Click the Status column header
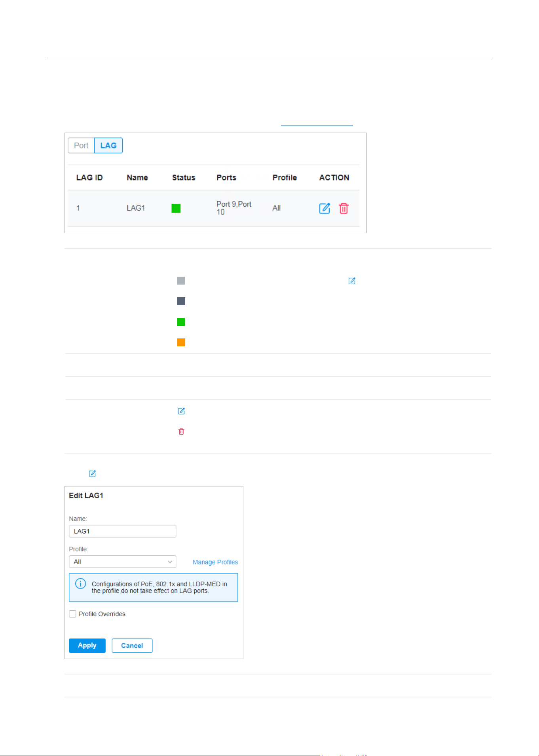Viewport: 539px width, 756px height. point(184,178)
